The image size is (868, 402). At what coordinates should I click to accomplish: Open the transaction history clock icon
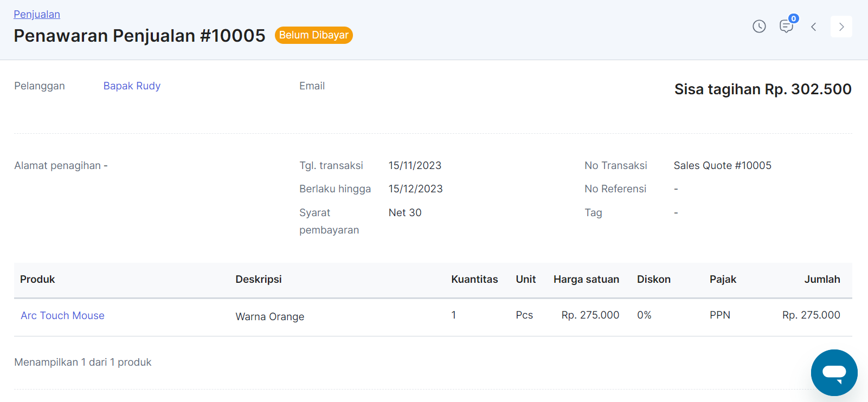tap(759, 27)
